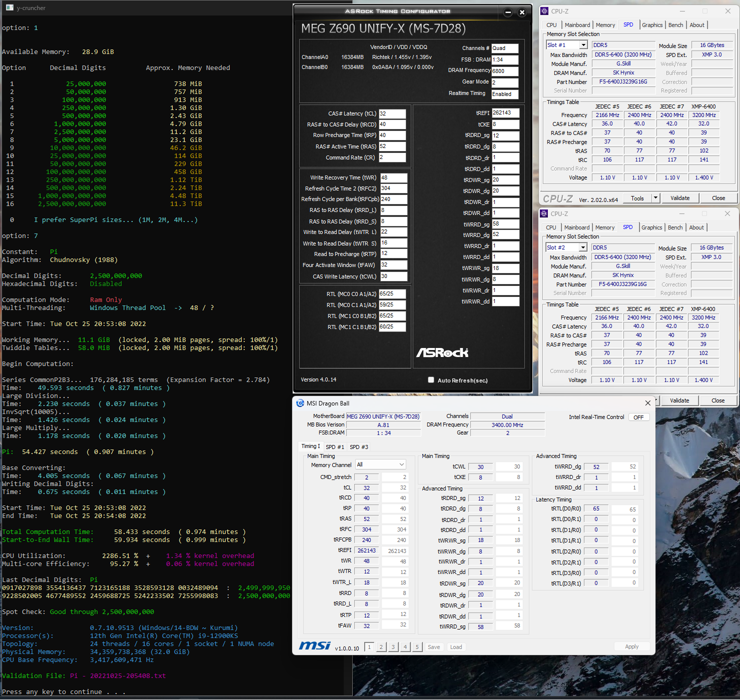The image size is (740, 700).
Task: Click the MSI logo in Dragon Ball footer
Action: click(x=315, y=646)
